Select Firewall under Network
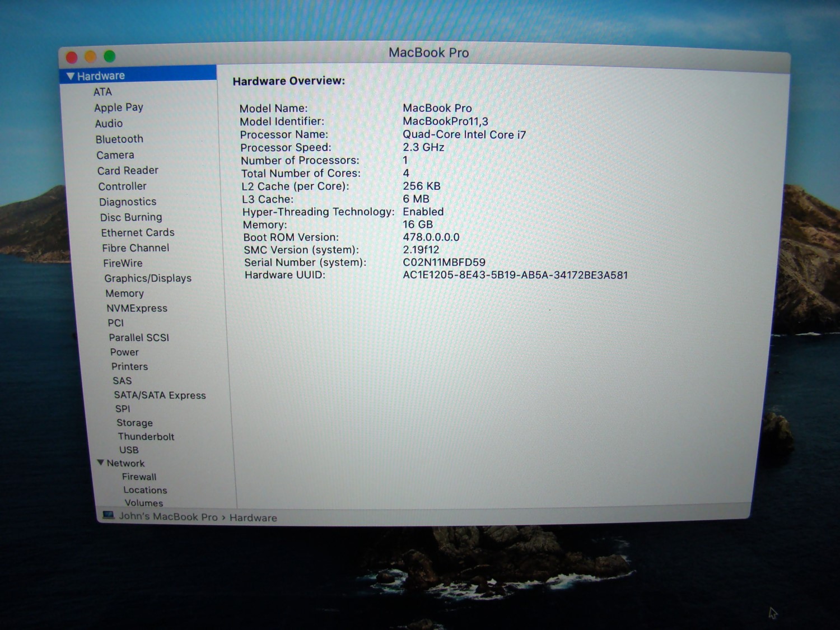This screenshot has width=840, height=630. [139, 477]
